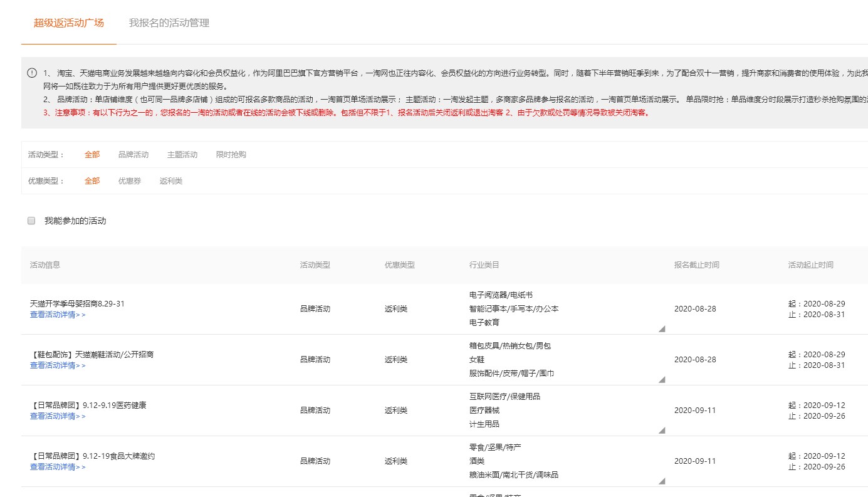Check the 我能参加的活动 checkbox
This screenshot has height=497, width=868.
[x=30, y=221]
